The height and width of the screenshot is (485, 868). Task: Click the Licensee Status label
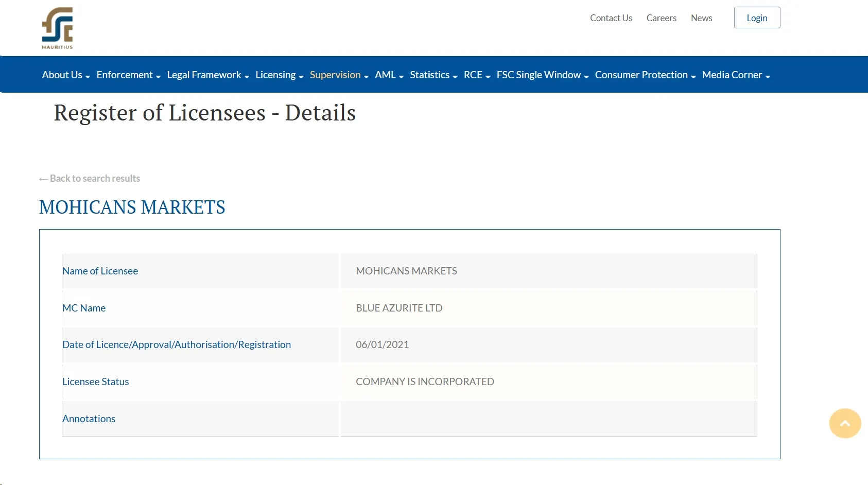(x=96, y=382)
